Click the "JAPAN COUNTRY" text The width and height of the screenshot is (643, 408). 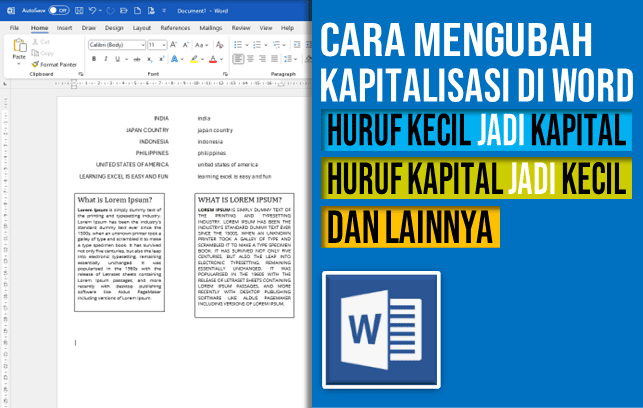click(147, 130)
